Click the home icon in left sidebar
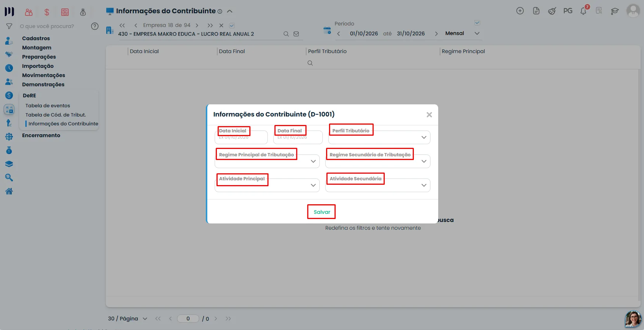This screenshot has width=644, height=330. click(9, 191)
